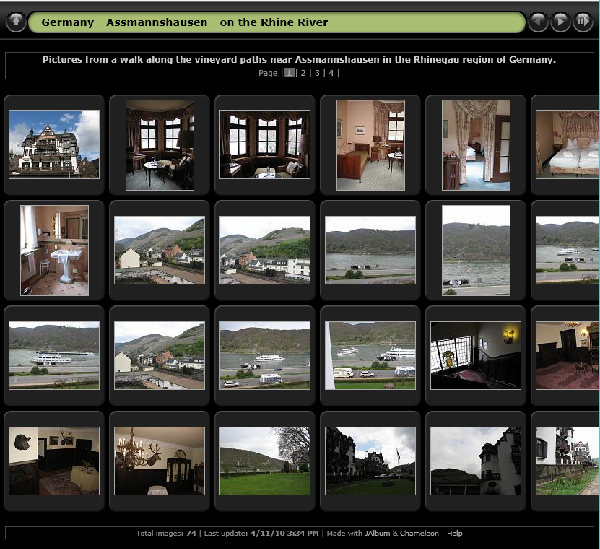Image resolution: width=600 pixels, height=549 pixels.
Task: Open the bay window sitting room thumbnail
Action: tap(264, 145)
